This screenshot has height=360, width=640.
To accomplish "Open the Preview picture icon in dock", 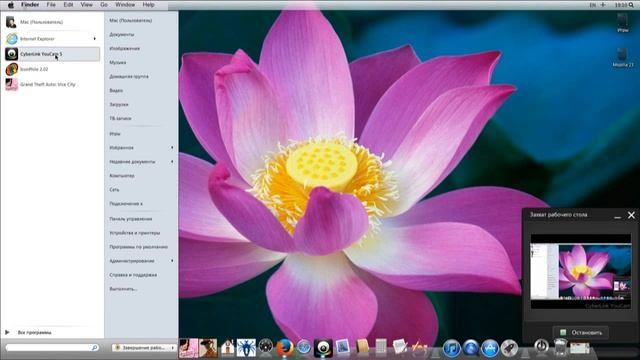I will click(x=342, y=347).
